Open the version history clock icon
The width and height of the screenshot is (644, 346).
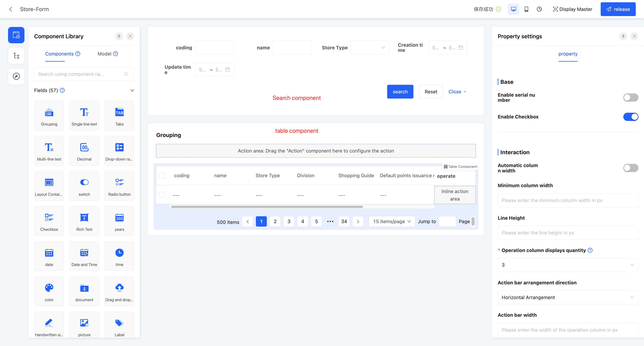click(x=539, y=9)
